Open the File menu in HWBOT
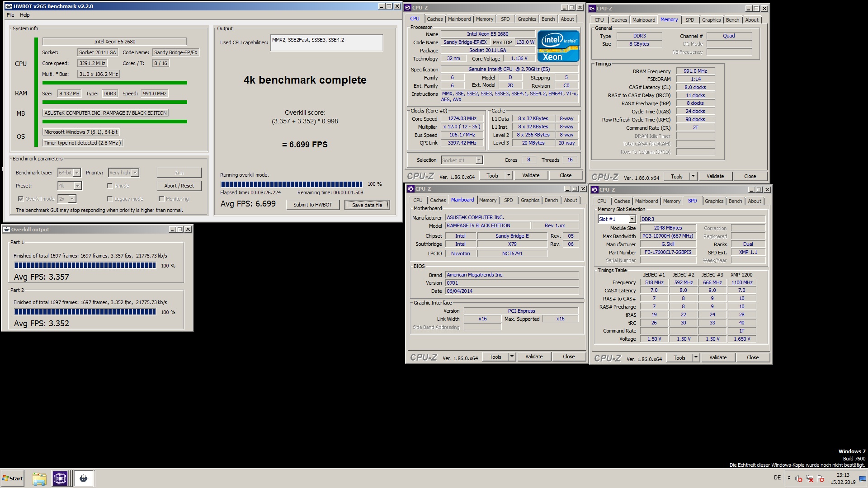The image size is (868, 488). (10, 15)
